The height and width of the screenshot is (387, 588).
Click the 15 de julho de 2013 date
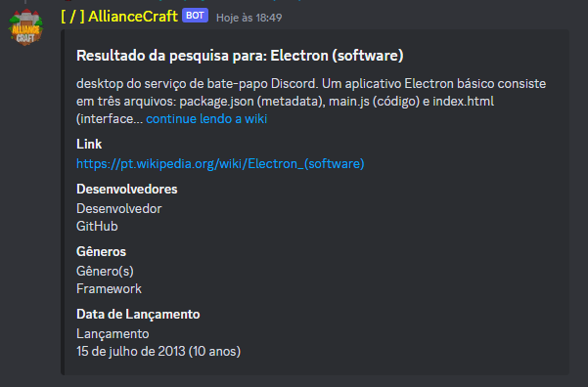[x=158, y=352]
